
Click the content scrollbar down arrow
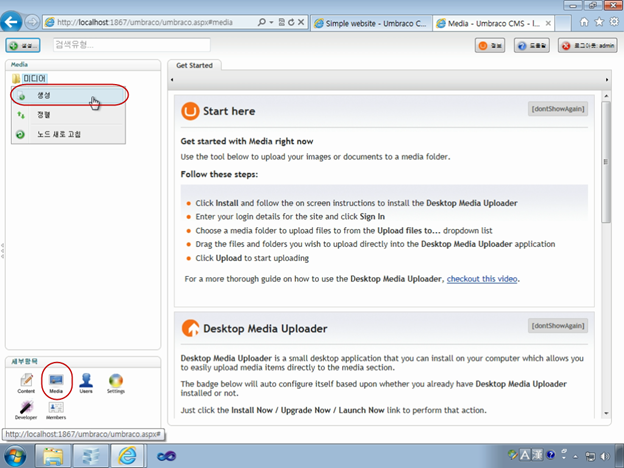coord(606,413)
